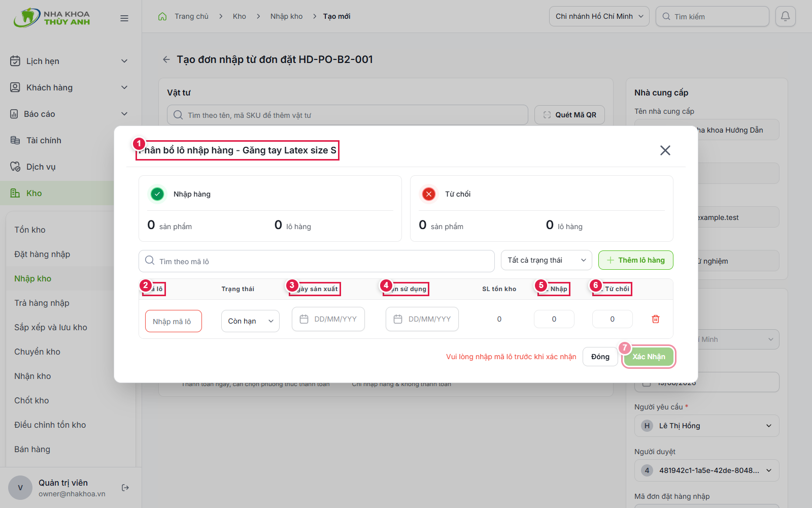Click the green Nhập hàng check icon
This screenshot has width=812, height=508.
tap(157, 194)
